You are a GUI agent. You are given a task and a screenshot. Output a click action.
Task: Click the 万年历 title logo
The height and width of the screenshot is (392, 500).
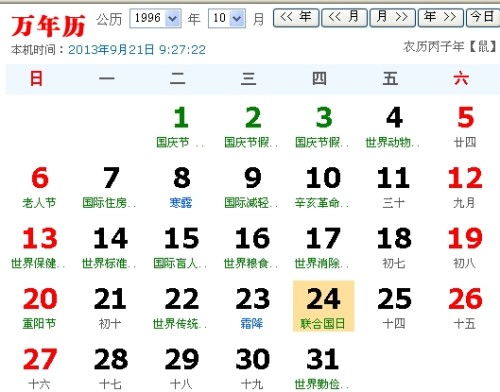(48, 25)
